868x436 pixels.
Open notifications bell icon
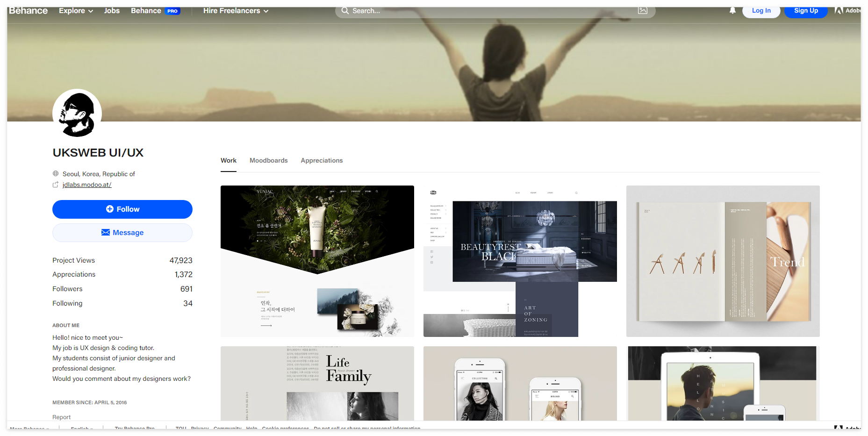[x=732, y=10]
